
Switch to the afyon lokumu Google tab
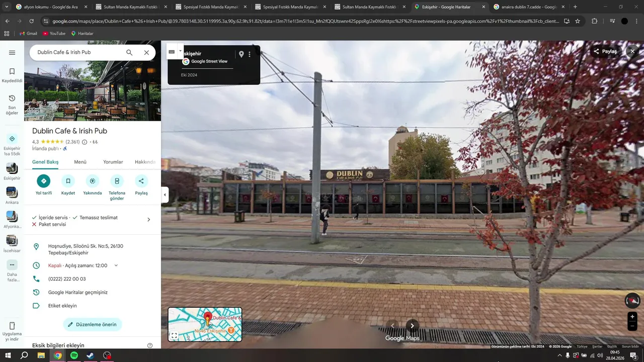[51, 7]
